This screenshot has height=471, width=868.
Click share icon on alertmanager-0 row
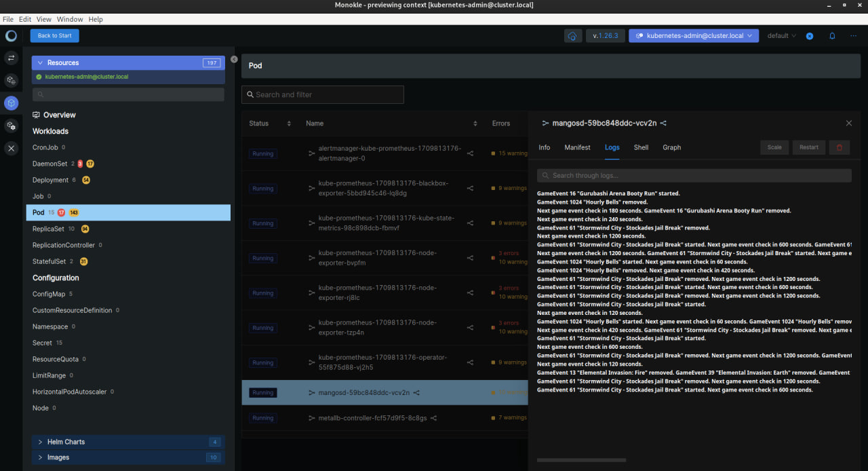click(470, 153)
